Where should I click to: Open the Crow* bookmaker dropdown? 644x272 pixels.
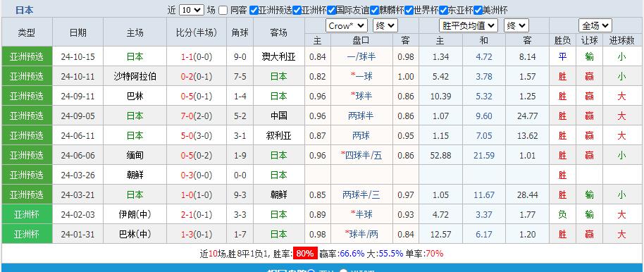(x=347, y=26)
